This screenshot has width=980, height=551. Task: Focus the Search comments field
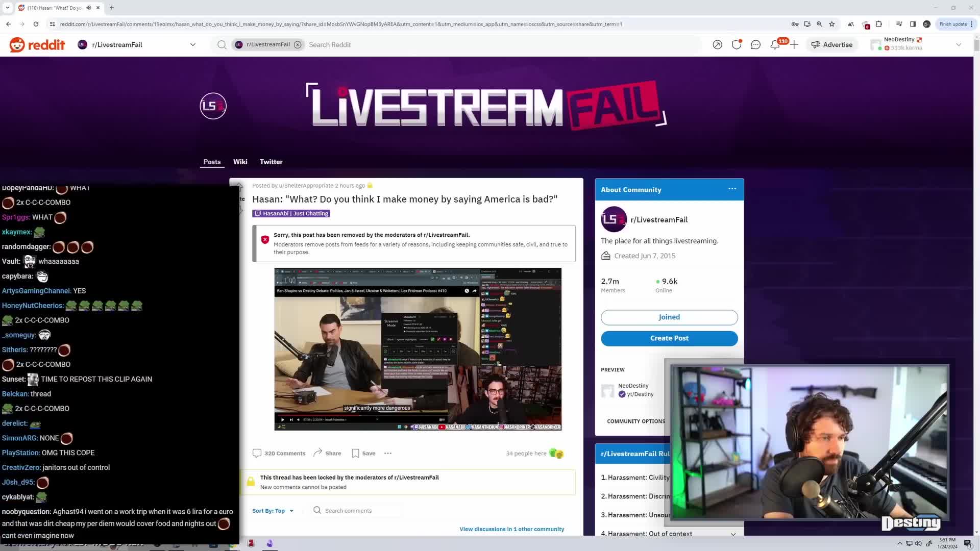[x=357, y=511]
